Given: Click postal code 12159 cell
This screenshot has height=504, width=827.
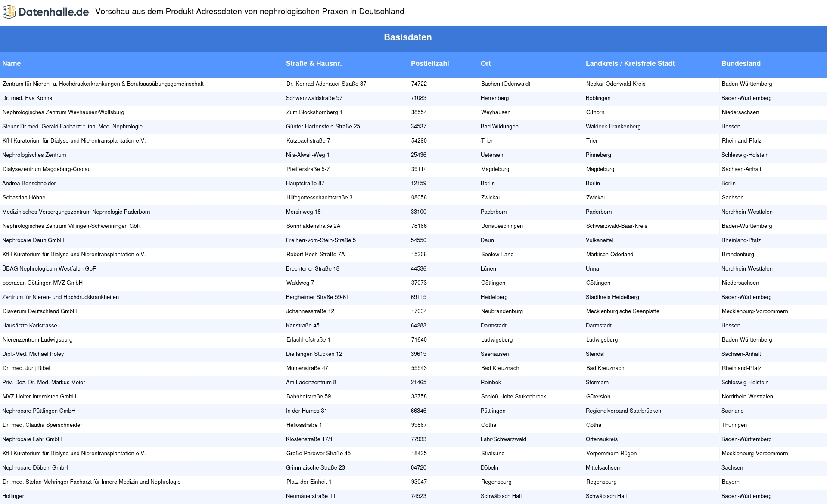Looking at the screenshot, I should click(x=418, y=184).
